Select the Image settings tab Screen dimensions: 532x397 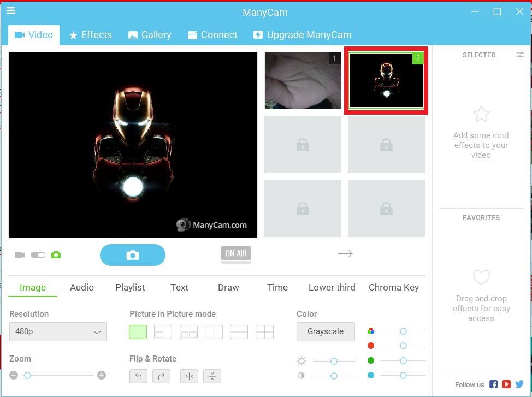33,287
